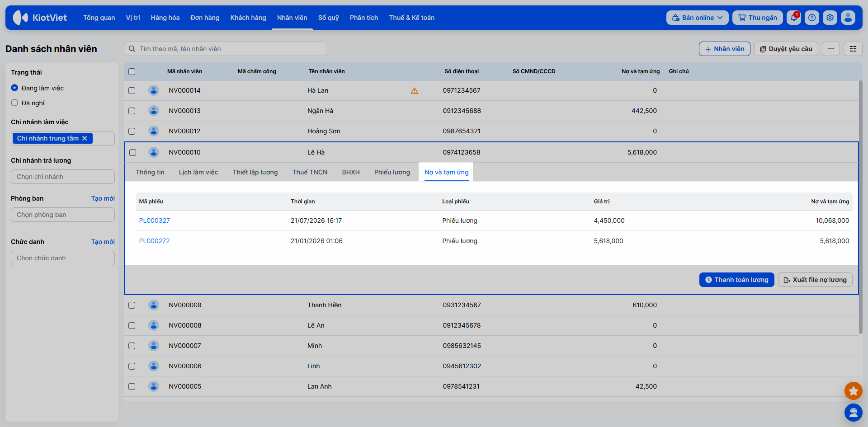The height and width of the screenshot is (427, 868).
Task: Open the Chọn chức danh dropdown
Action: (x=63, y=258)
